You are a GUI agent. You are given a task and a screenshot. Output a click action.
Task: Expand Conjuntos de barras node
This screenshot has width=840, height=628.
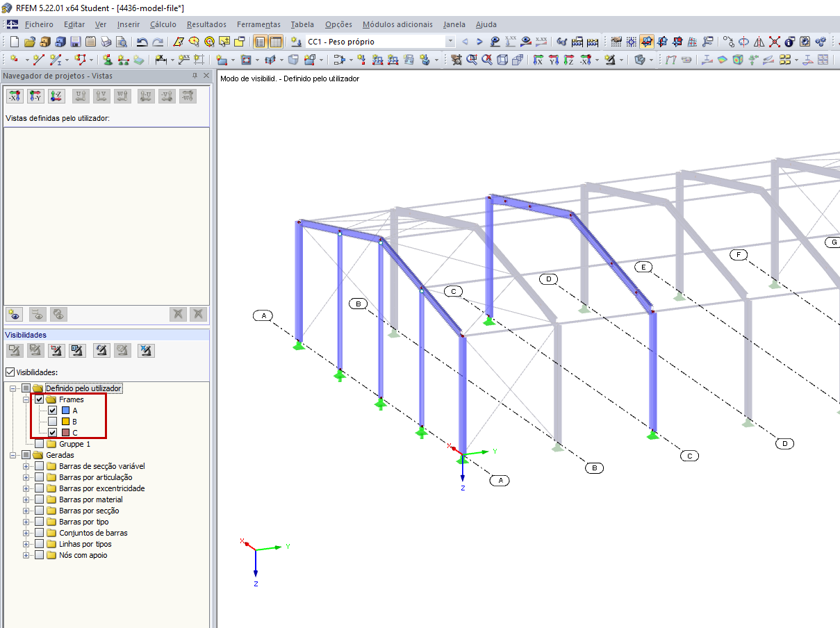tap(26, 533)
